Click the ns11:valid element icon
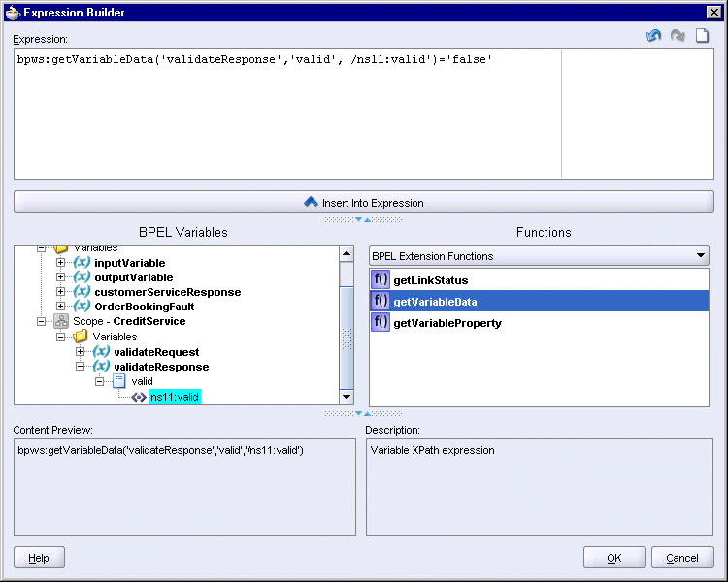 pyautogui.click(x=139, y=397)
